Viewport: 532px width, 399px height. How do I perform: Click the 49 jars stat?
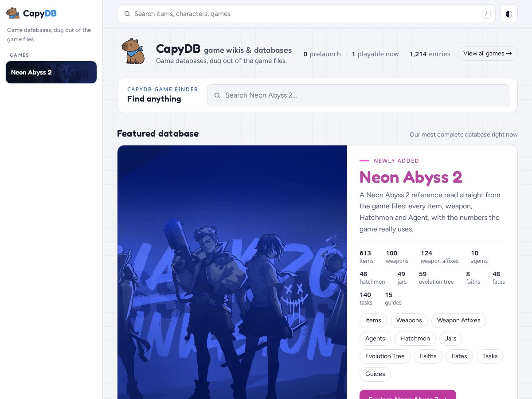click(402, 278)
